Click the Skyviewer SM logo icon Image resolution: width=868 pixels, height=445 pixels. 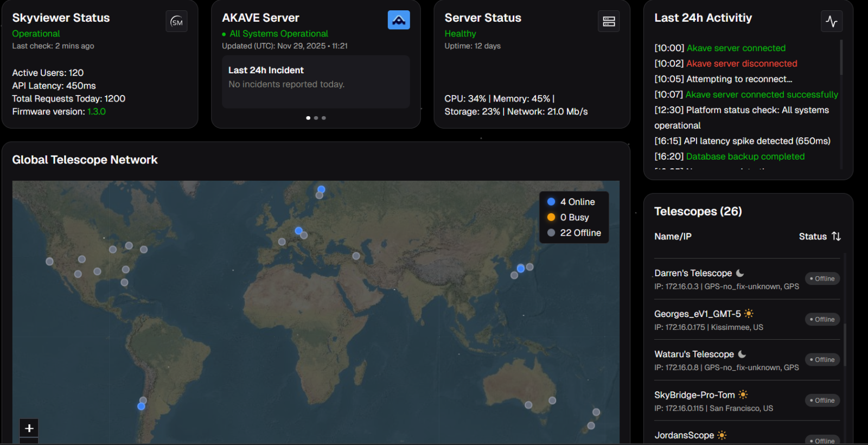coord(176,22)
